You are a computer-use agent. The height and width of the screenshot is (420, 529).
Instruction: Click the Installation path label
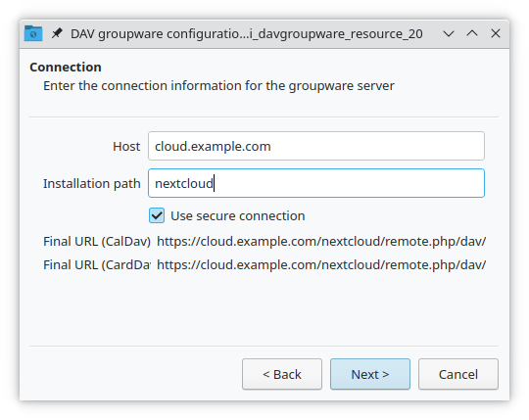(92, 184)
